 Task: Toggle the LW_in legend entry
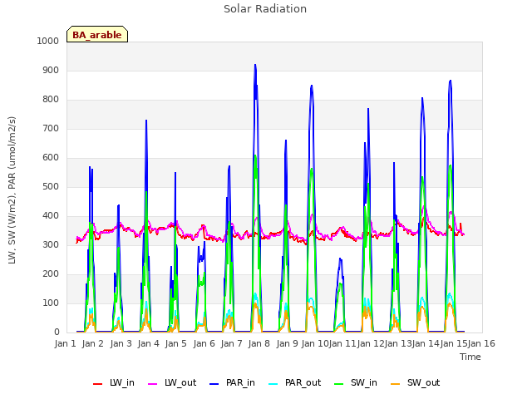pos(114,382)
